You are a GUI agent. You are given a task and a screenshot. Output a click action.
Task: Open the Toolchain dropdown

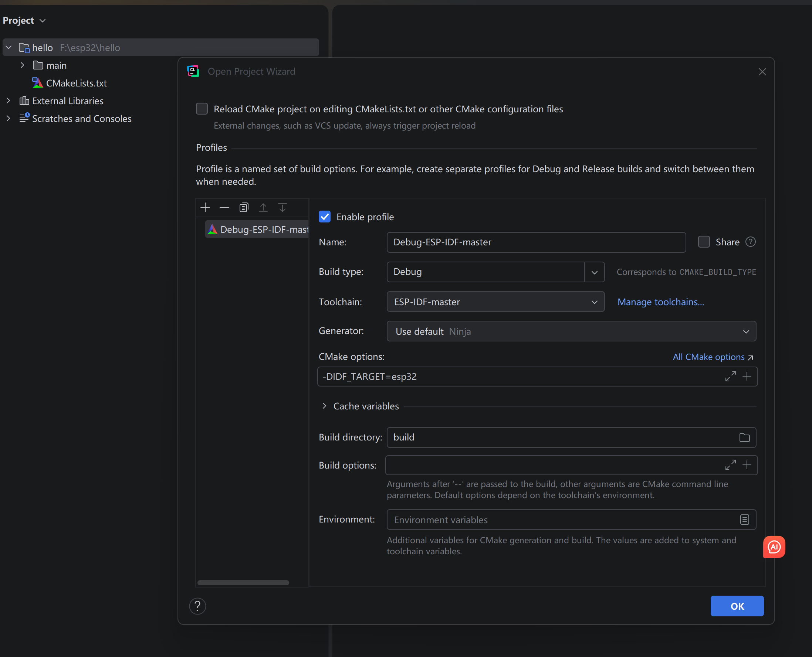coord(495,302)
